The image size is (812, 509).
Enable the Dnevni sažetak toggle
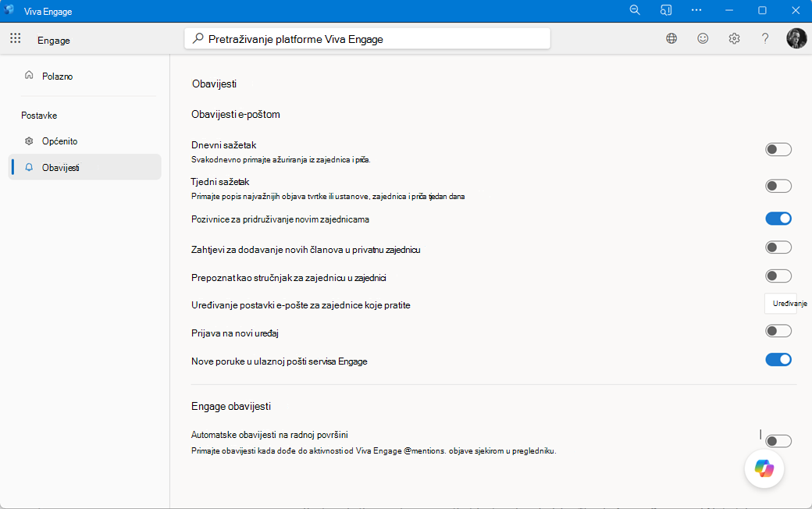coord(778,150)
